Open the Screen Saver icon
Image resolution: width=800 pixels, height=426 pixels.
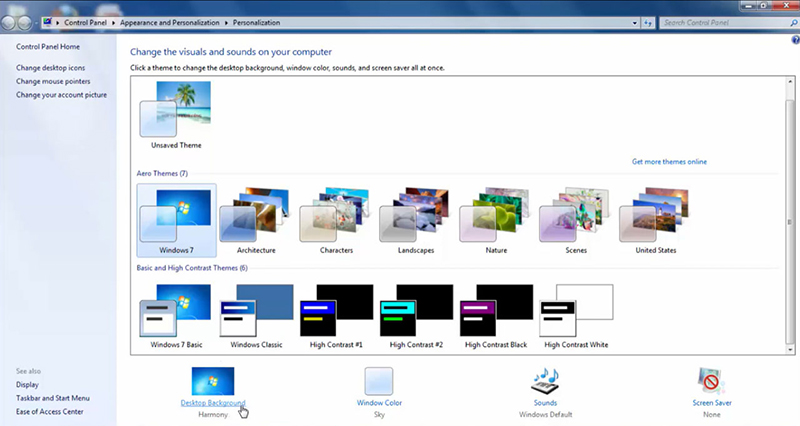click(x=711, y=381)
